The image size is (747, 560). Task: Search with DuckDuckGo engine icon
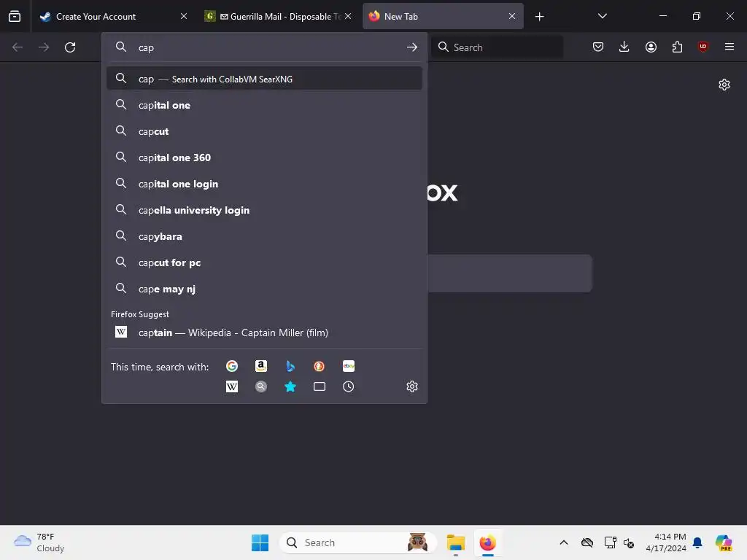point(320,366)
